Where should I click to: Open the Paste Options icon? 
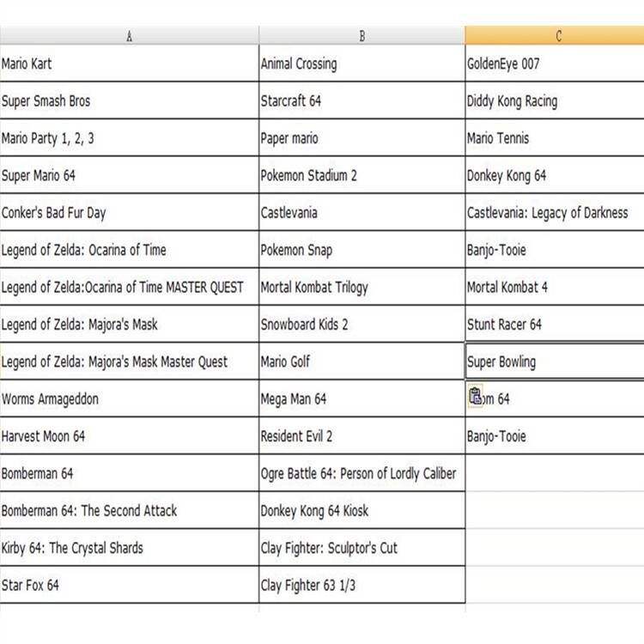(x=476, y=397)
